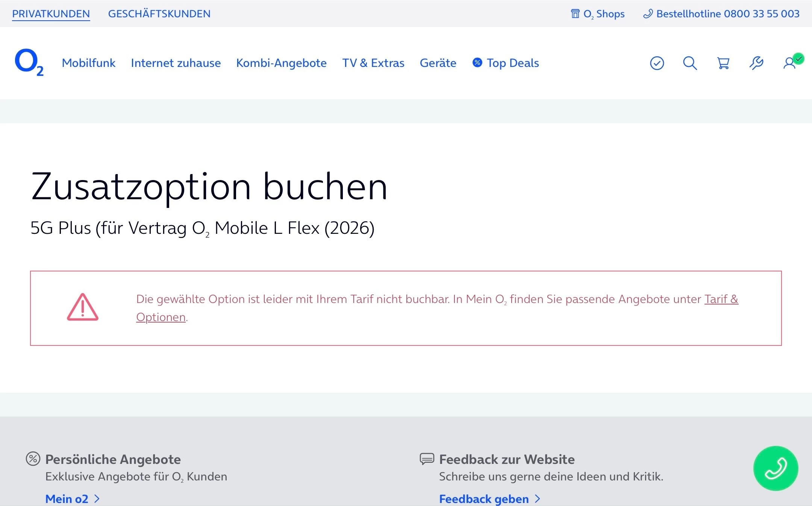Open the search magnifier icon
Screen dimensions: 812x506
690,63
